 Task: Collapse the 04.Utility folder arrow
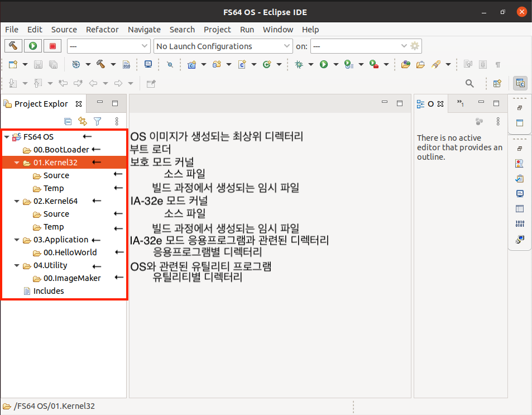tap(17, 265)
